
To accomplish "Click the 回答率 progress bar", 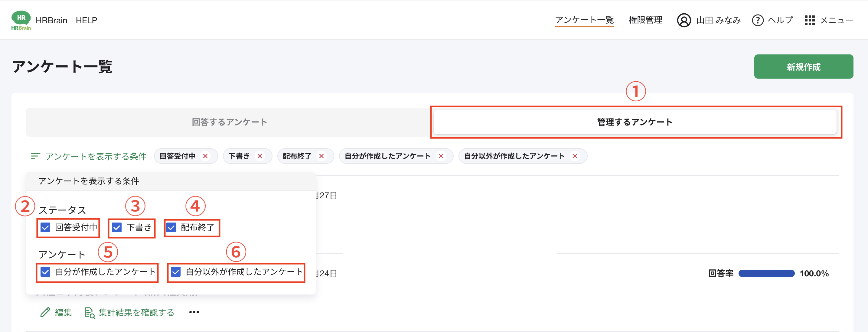I will (x=766, y=273).
